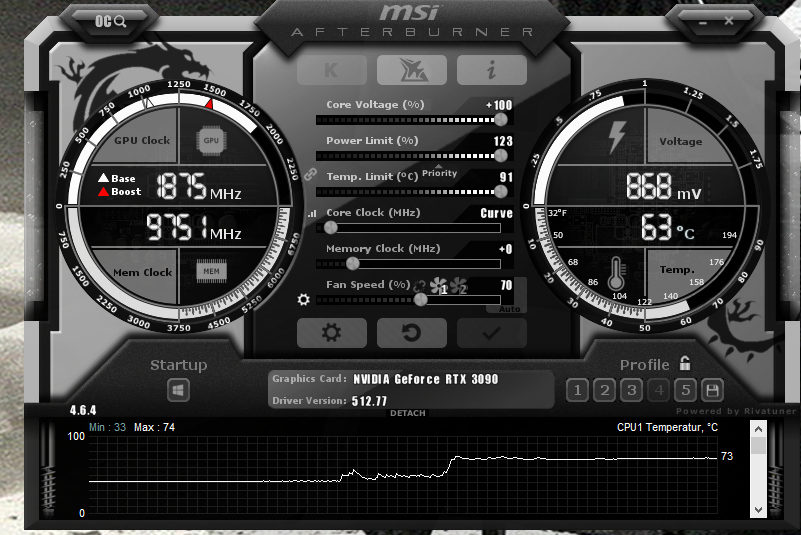The width and height of the screenshot is (801, 535).
Task: Click the Fan Speed 70 value
Action: [506, 285]
